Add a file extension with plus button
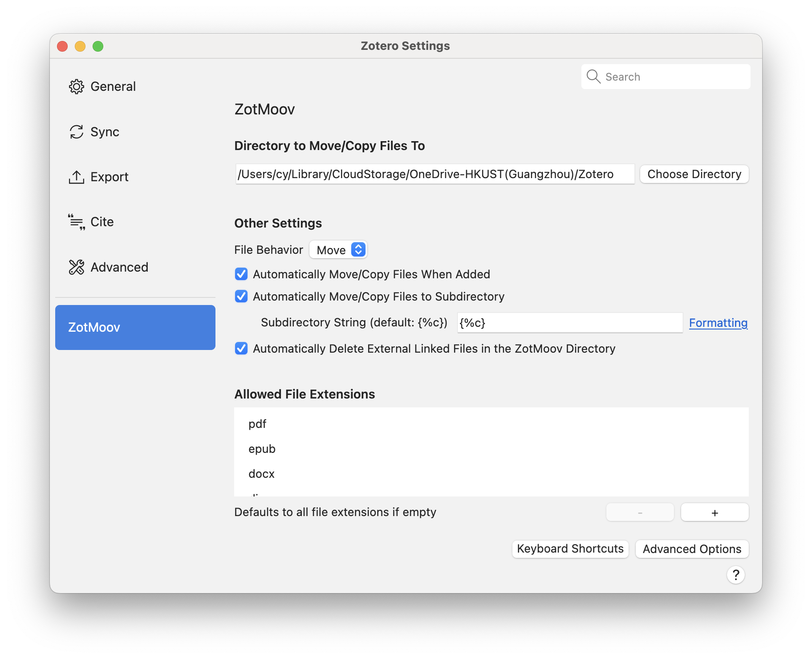This screenshot has width=812, height=659. (x=715, y=513)
